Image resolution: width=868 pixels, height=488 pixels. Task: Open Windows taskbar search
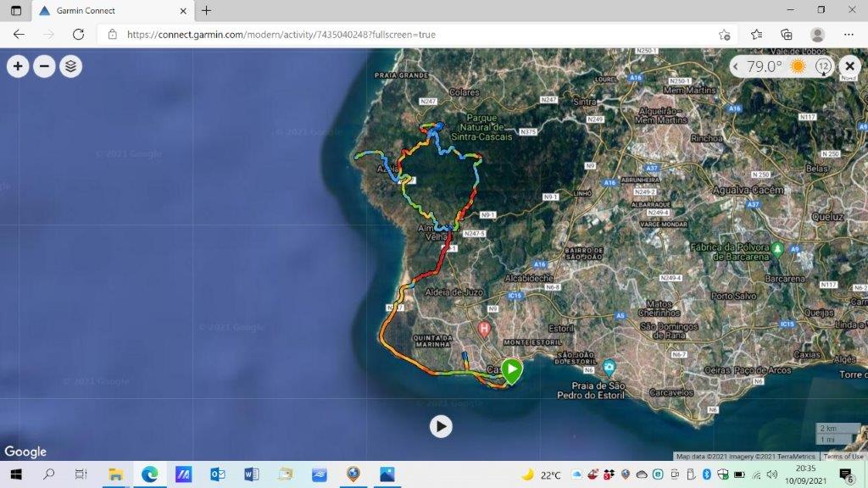[x=48, y=474]
